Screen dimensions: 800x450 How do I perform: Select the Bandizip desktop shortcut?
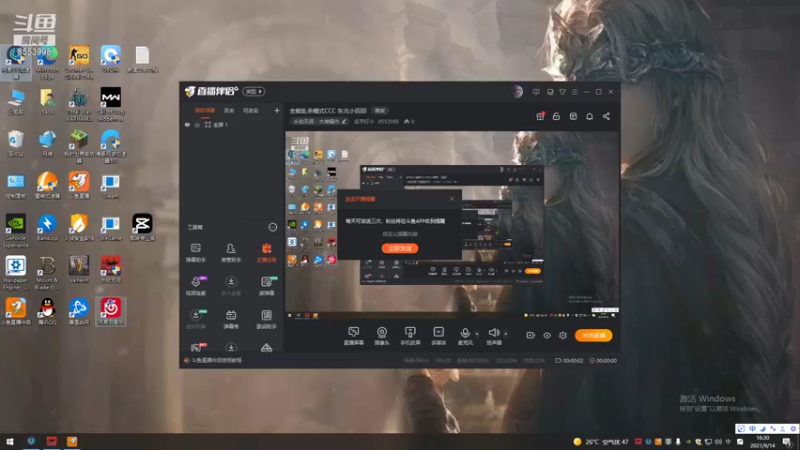47,228
